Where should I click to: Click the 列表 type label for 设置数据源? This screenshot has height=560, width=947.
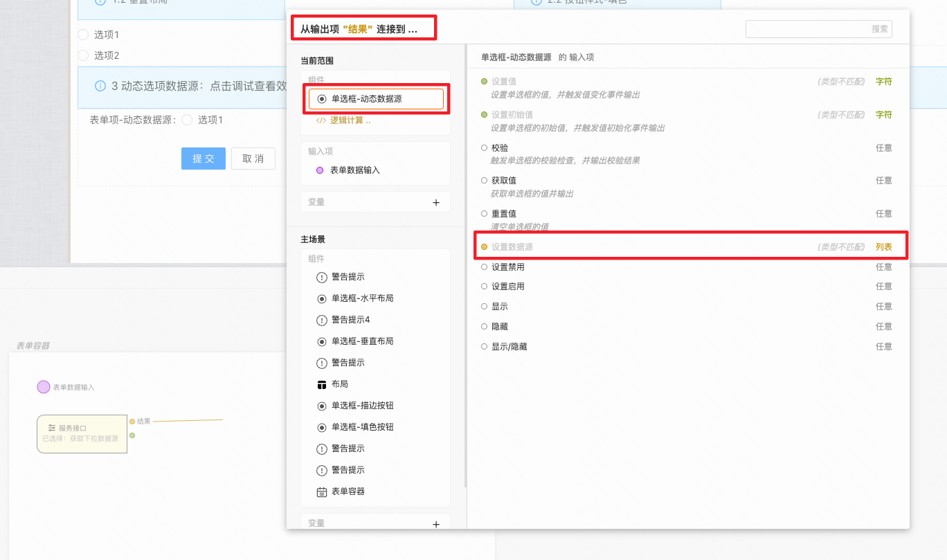coord(884,247)
